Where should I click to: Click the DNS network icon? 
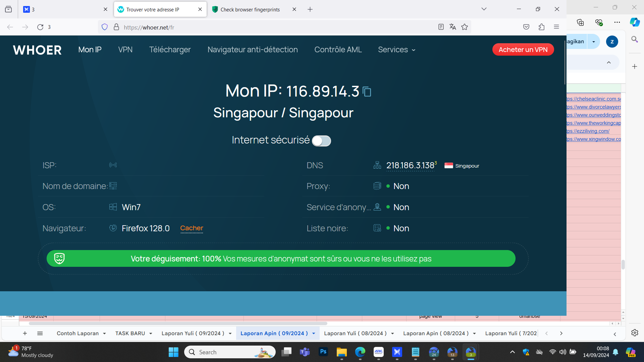[377, 165]
